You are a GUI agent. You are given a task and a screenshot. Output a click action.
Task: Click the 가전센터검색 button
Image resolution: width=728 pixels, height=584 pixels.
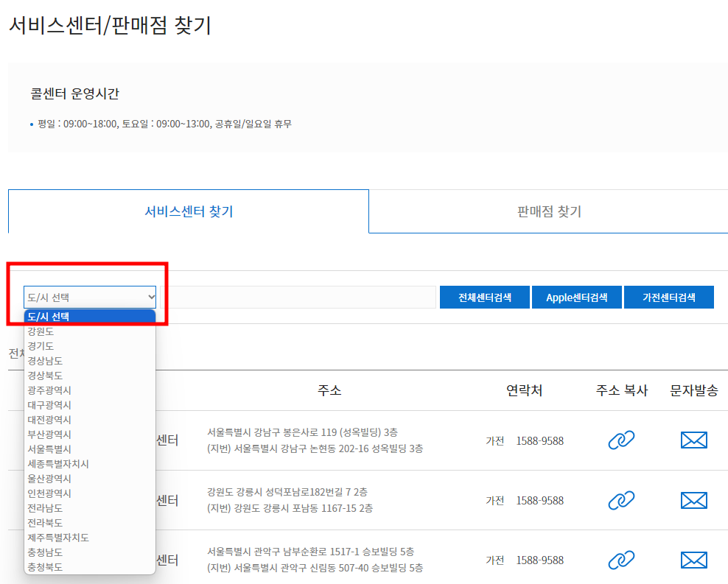coord(669,297)
